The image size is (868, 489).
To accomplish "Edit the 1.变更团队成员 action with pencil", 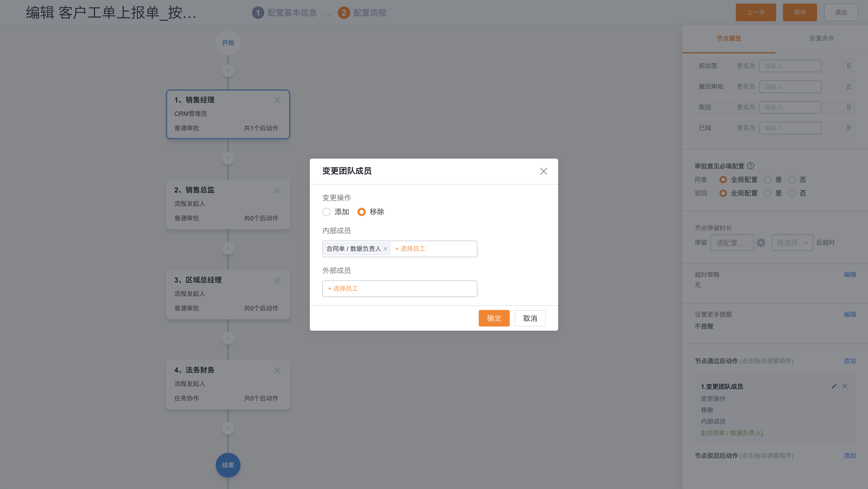I will pyautogui.click(x=834, y=386).
